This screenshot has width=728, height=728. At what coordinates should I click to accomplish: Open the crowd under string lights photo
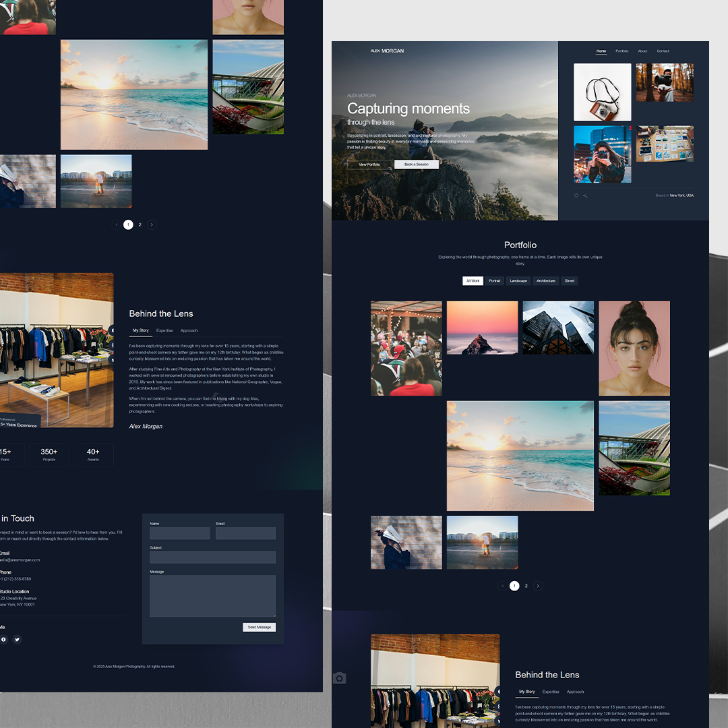(406, 348)
